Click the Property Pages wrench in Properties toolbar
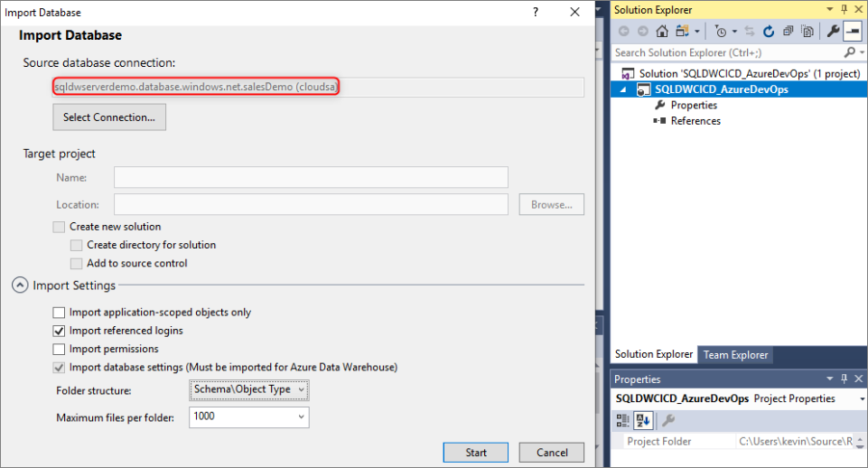 point(668,420)
